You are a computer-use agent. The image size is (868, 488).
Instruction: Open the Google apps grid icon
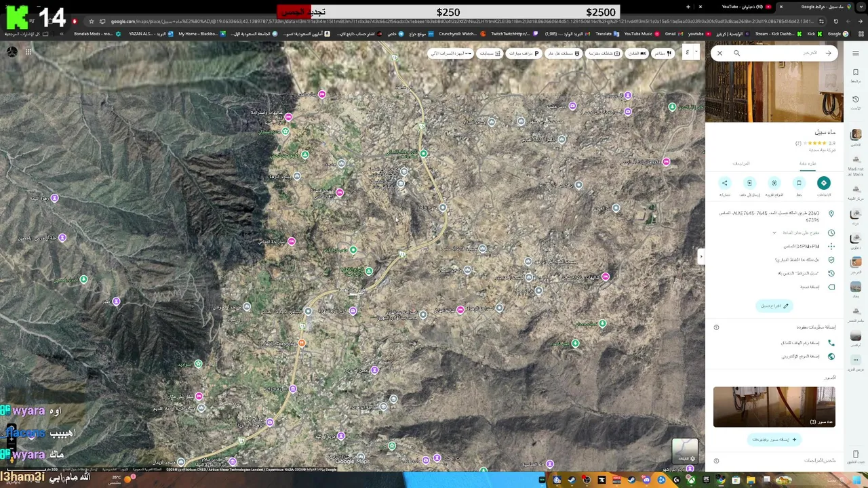[x=28, y=52]
